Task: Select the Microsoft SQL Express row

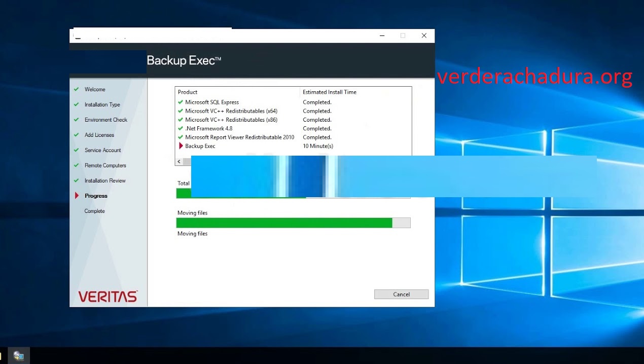Action: [293, 102]
